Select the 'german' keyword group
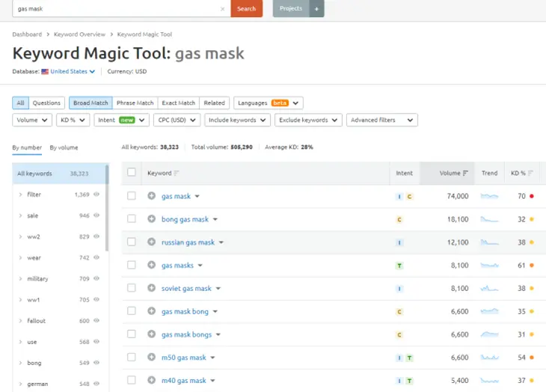The height and width of the screenshot is (392, 546). click(37, 384)
